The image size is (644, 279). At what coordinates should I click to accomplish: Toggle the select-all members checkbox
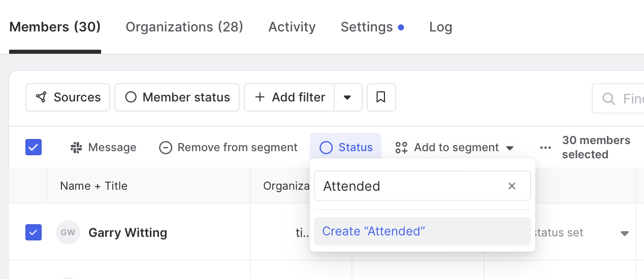click(34, 148)
